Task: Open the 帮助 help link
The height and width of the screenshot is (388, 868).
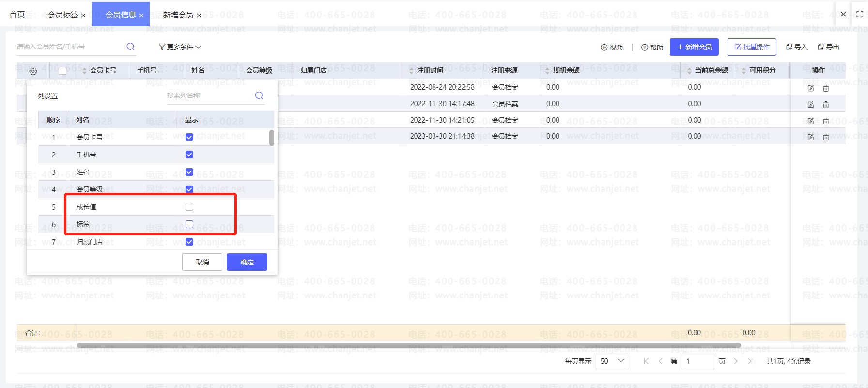Action: [652, 47]
